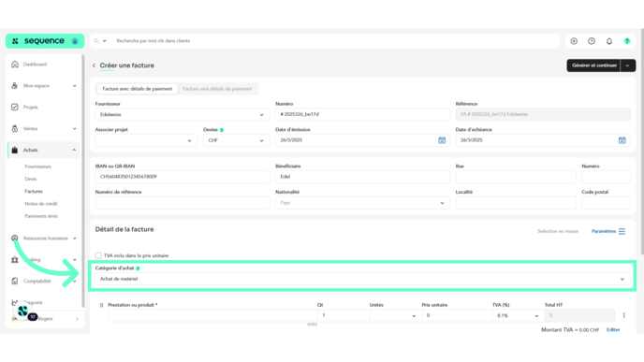Open the TVA 8.1% dropdown
The height and width of the screenshot is (362, 644).
pos(518,315)
